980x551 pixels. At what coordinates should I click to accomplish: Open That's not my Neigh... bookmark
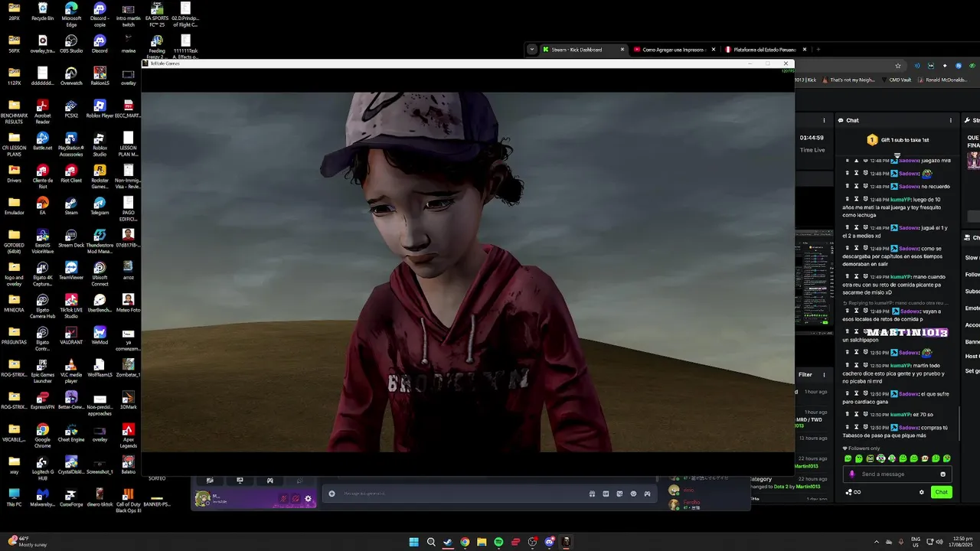[849, 80]
